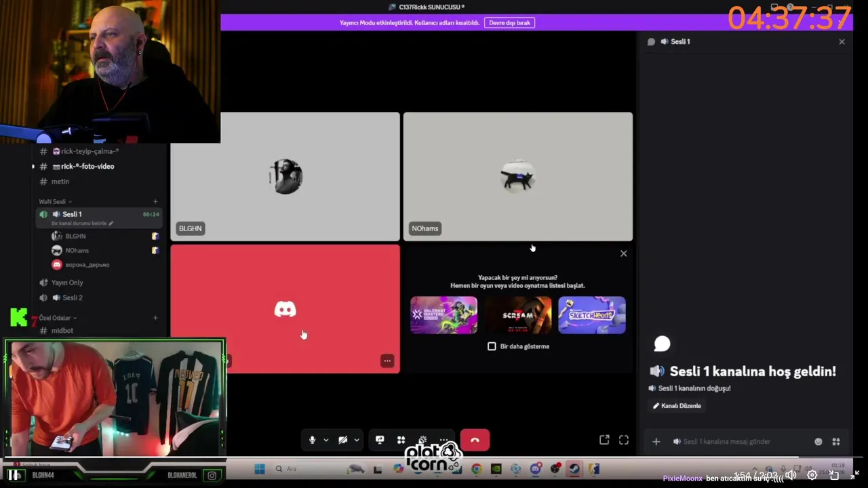Pause the video with player button

pos(14,475)
